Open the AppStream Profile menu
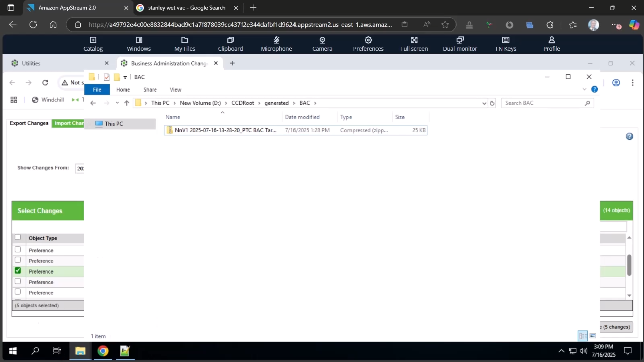The image size is (644, 362). tap(551, 44)
